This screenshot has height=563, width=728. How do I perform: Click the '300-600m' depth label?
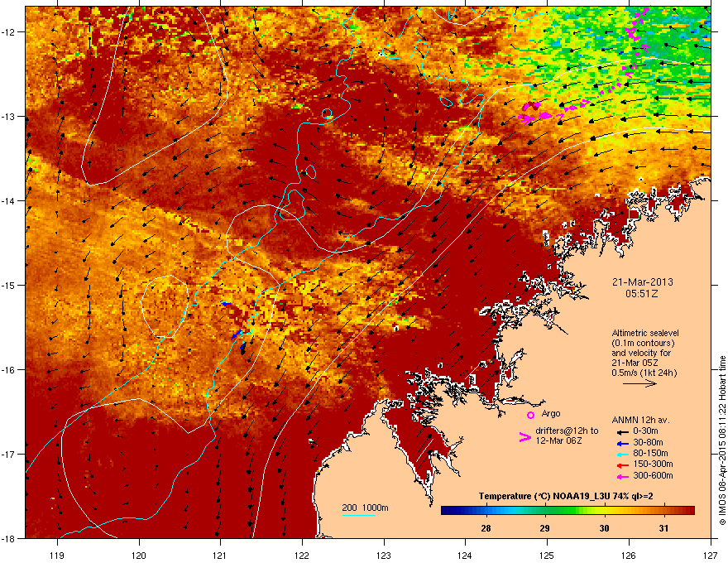653,476
